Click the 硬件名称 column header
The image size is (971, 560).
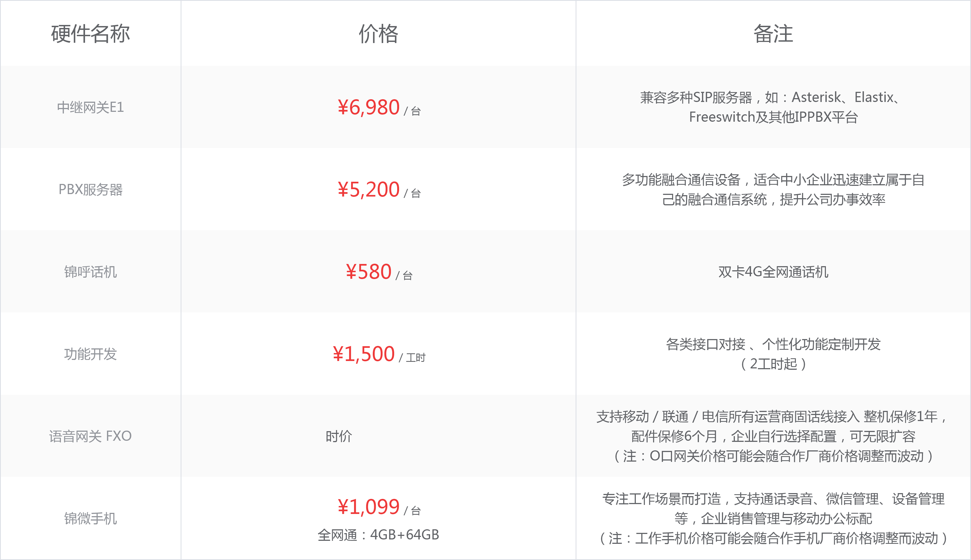coord(91,34)
